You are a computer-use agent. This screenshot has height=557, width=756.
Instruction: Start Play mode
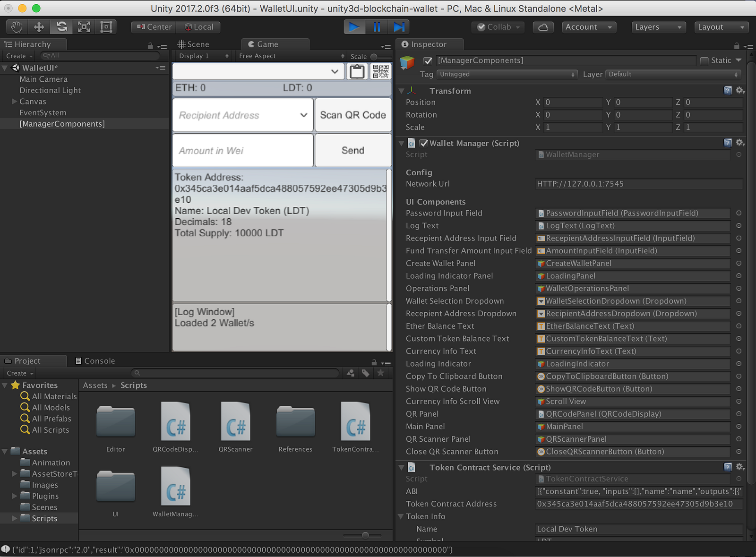[354, 27]
